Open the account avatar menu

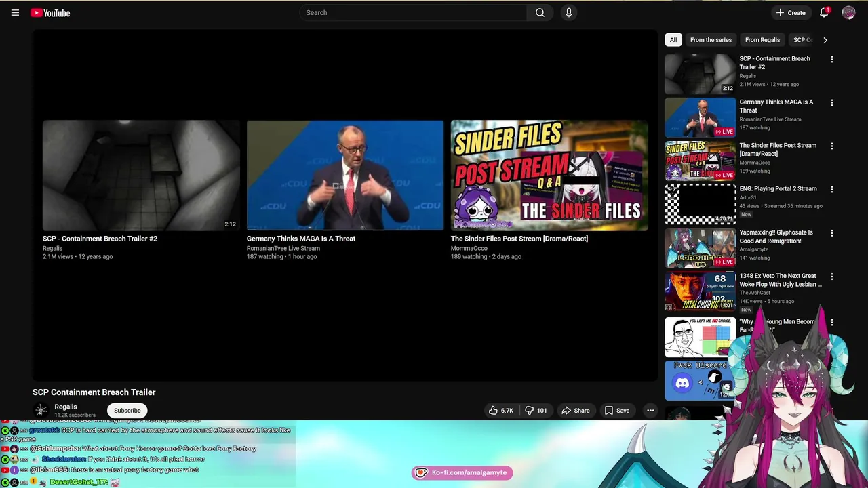click(x=848, y=12)
